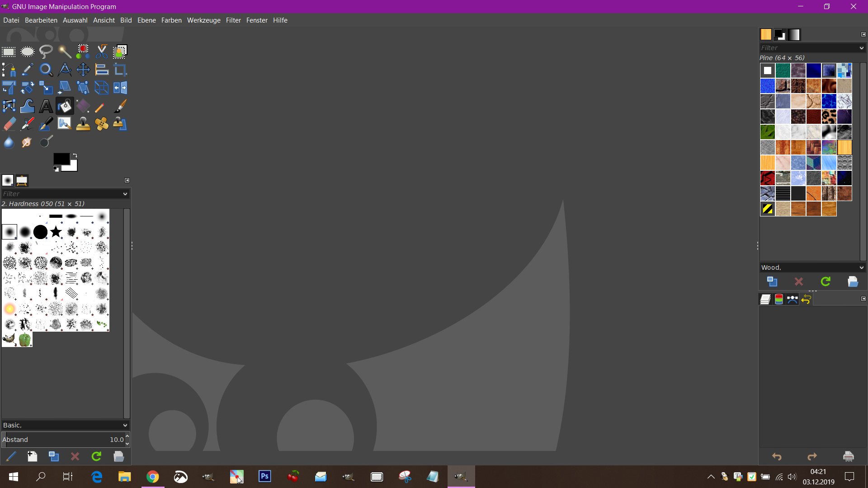Switch to the Gradients tab
This screenshot has height=488, width=868.
click(x=794, y=35)
